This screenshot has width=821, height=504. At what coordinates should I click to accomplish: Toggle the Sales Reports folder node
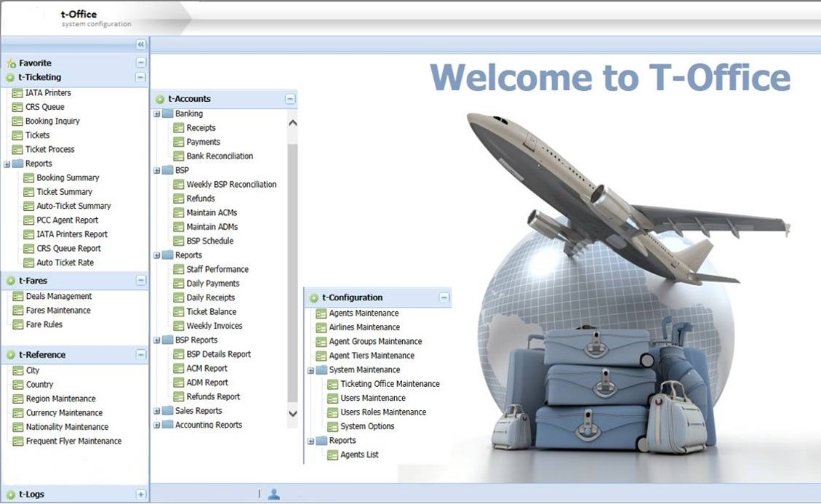pos(156,411)
